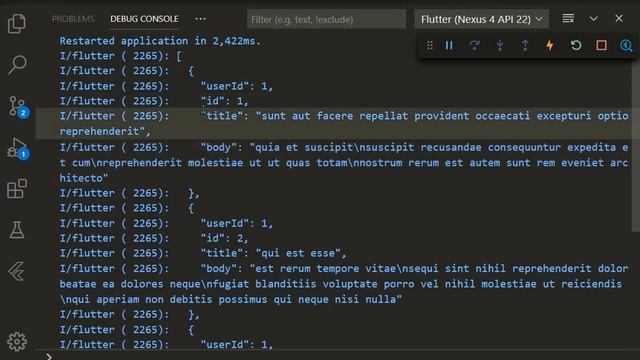The image size is (640, 360).
Task: Switch to the Problems tab
Action: [73, 19]
